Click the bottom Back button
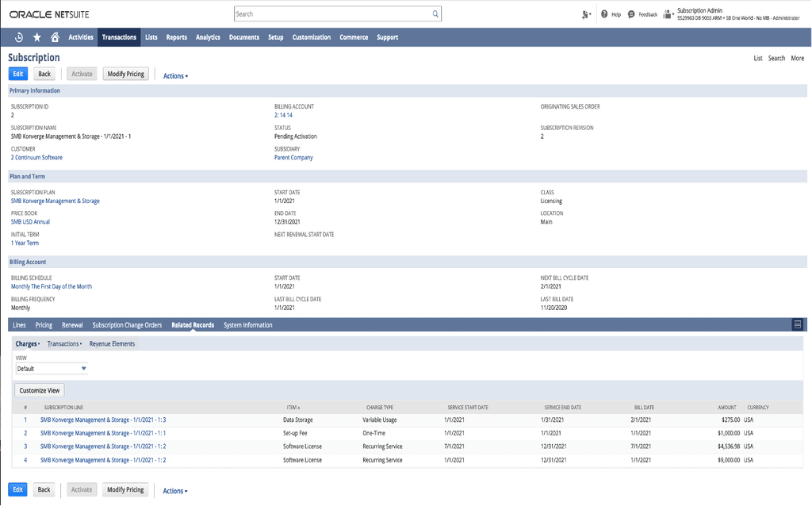The width and height of the screenshot is (812, 506). pos(44,489)
